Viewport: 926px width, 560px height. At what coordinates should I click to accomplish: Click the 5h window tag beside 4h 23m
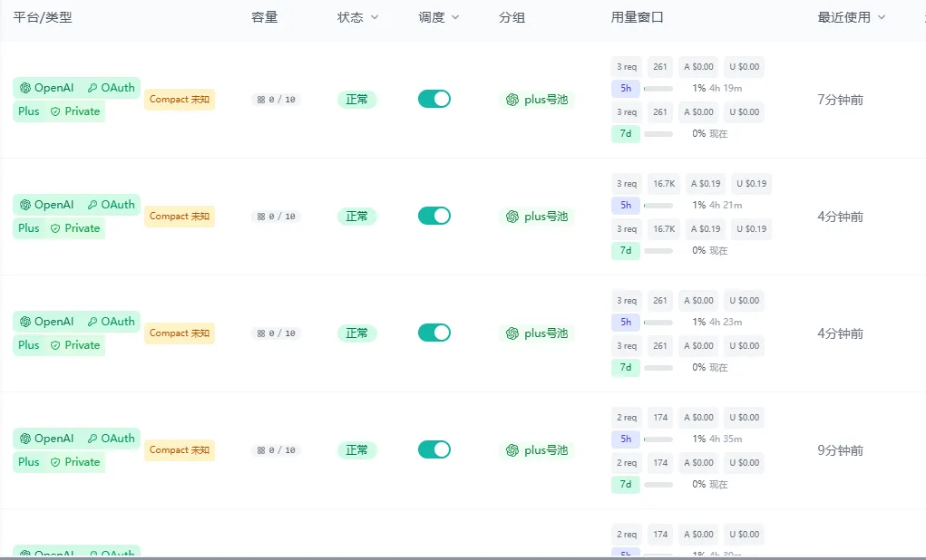click(626, 323)
